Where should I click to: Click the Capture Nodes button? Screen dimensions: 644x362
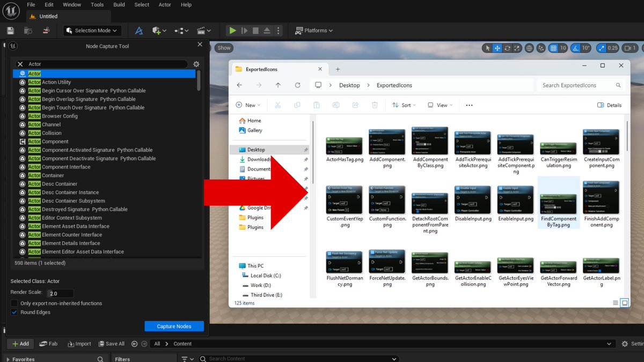click(x=174, y=326)
